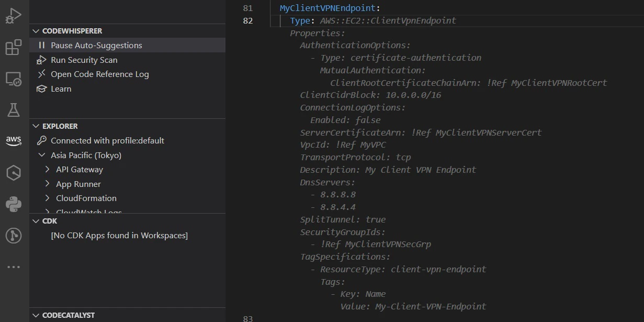
Task: Click the Key: Name tag line
Action: [x=358, y=294]
